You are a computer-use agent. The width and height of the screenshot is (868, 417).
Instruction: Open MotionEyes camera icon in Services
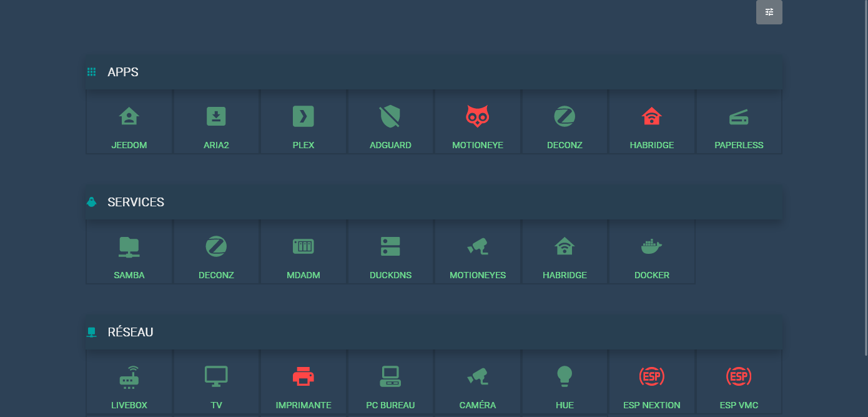click(478, 246)
